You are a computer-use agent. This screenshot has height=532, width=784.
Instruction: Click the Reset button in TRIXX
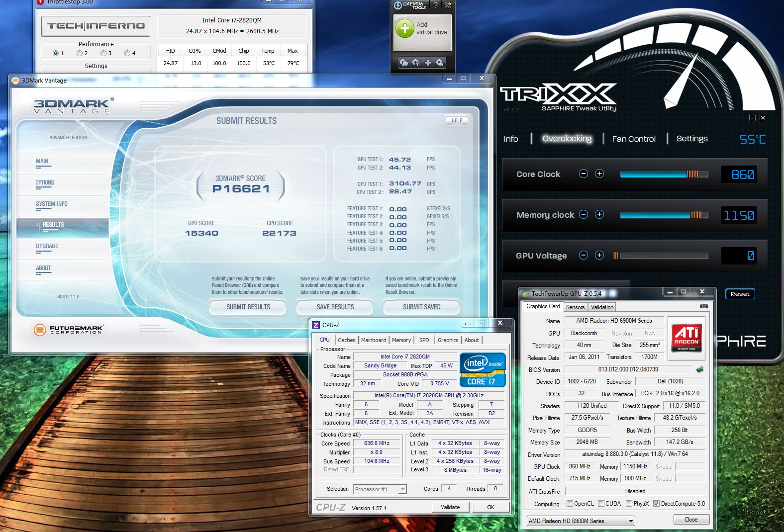click(740, 294)
